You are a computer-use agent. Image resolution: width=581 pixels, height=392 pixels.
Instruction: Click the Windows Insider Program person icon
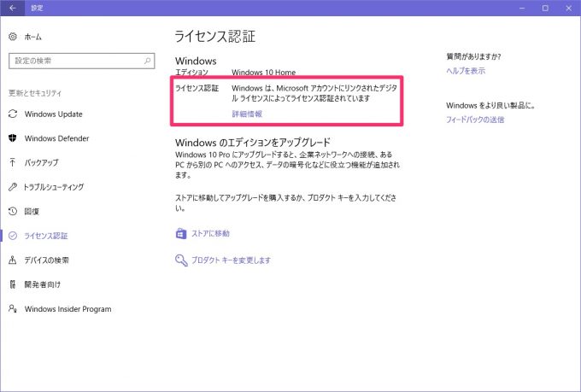coord(13,308)
